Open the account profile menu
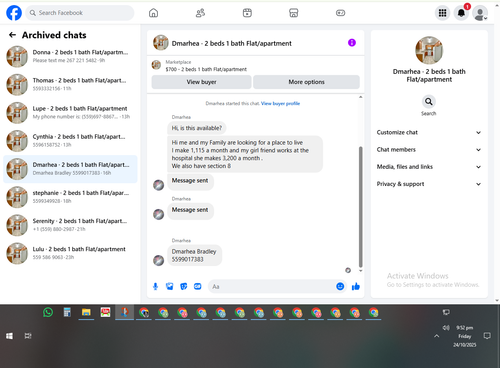 click(480, 13)
